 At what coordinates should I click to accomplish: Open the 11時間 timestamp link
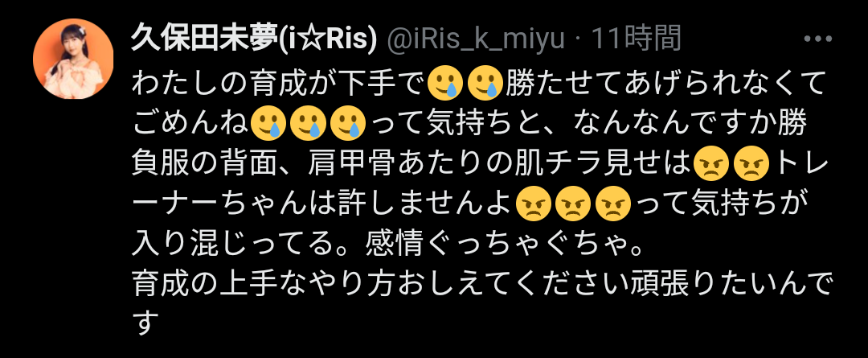(636, 39)
